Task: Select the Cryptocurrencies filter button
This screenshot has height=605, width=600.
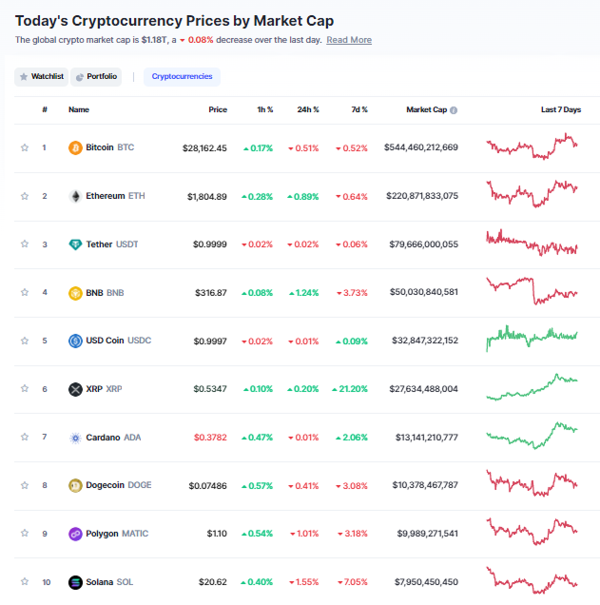Action: click(x=182, y=76)
